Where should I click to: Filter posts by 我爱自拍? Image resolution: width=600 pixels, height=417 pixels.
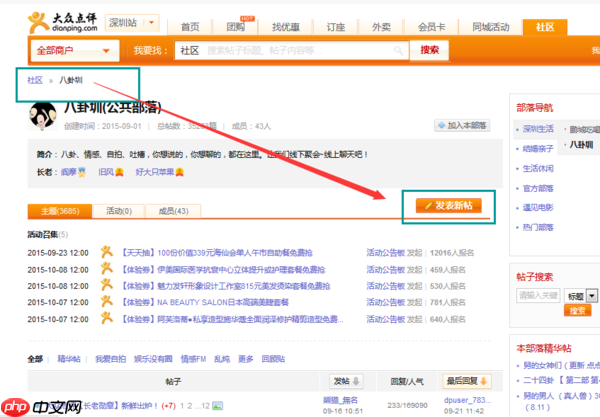110,359
